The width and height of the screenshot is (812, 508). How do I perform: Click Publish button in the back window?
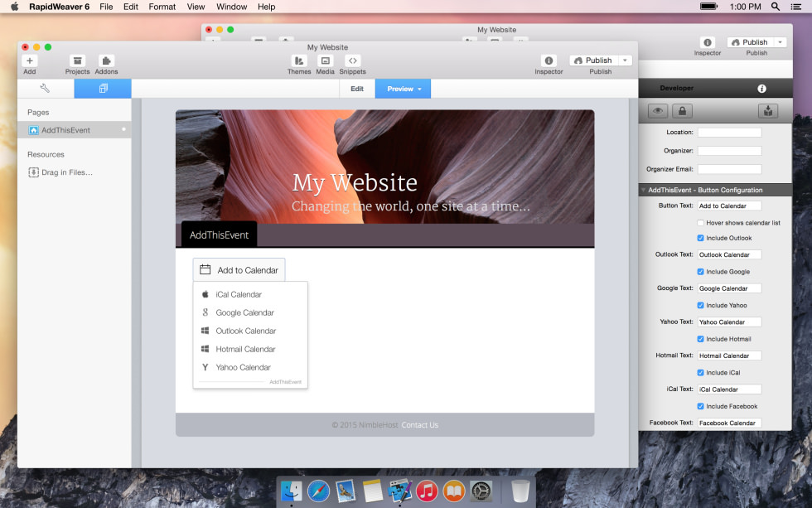pyautogui.click(x=750, y=42)
